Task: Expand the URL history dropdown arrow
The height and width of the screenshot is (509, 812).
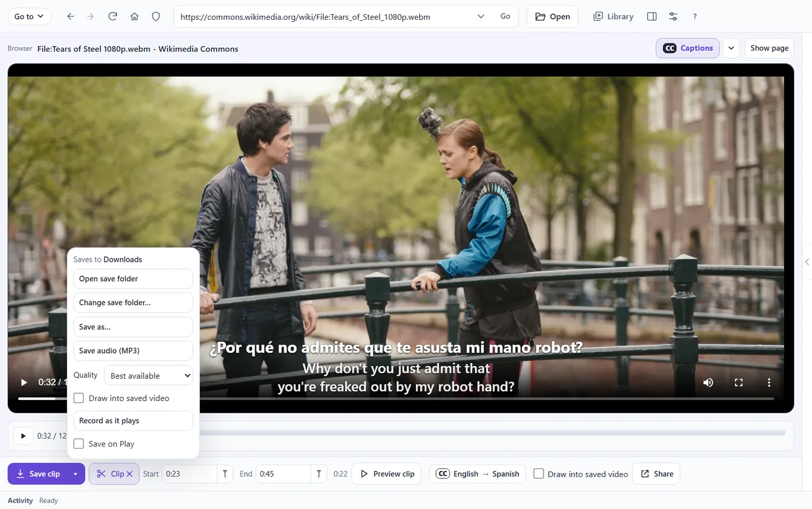Action: (481, 16)
